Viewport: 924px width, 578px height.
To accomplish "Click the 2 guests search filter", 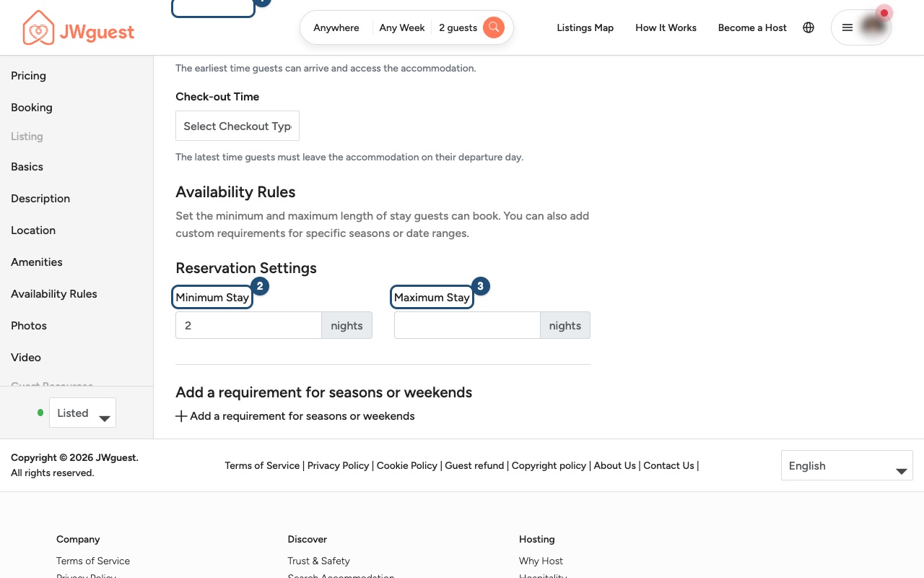I will tap(458, 27).
